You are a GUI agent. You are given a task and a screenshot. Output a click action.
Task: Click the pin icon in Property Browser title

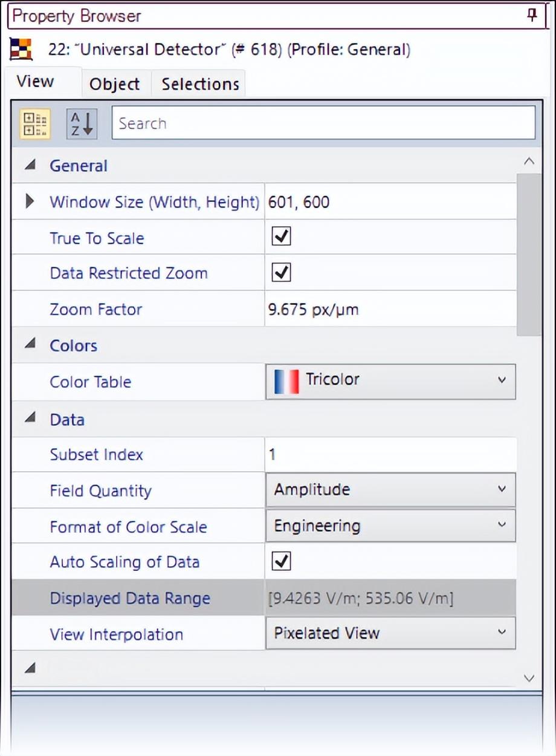tap(532, 16)
